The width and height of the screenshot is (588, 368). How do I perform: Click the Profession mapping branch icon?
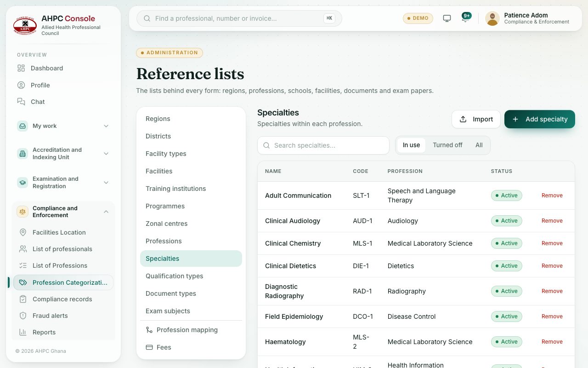(x=149, y=330)
